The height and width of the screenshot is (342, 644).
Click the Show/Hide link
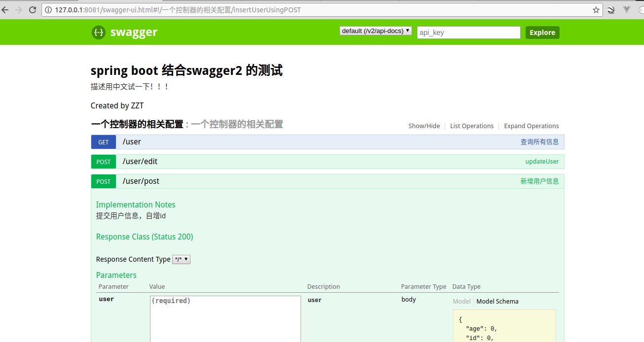point(424,126)
